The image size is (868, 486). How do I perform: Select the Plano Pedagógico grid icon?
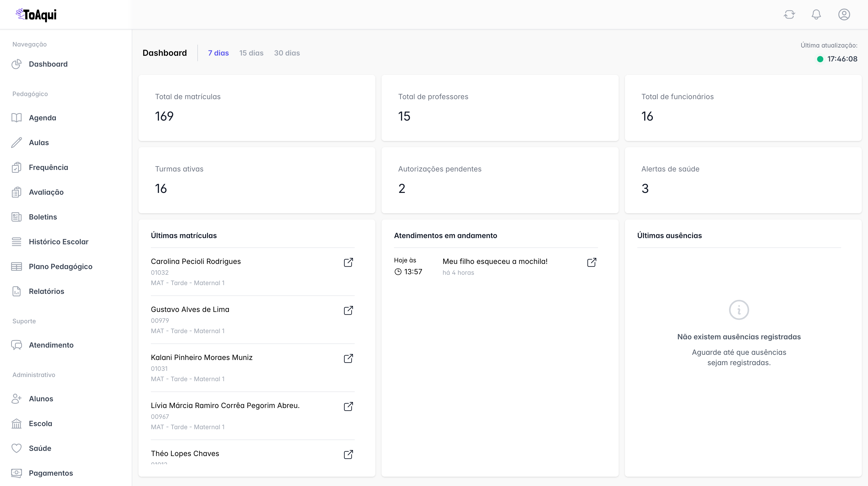(17, 266)
